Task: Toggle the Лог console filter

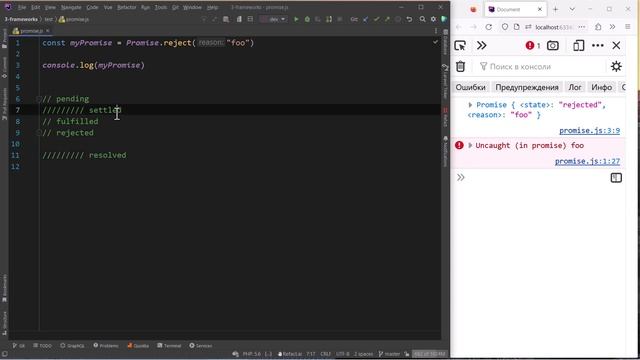Action: pos(575,87)
